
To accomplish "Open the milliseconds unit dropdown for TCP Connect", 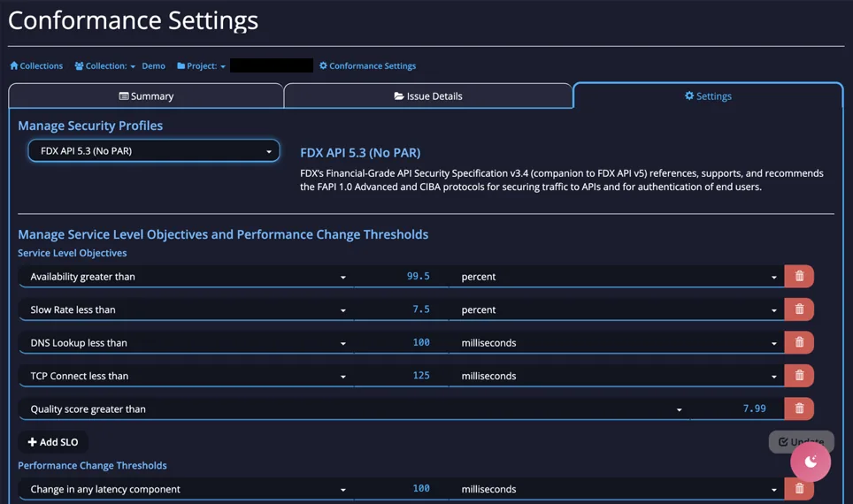I will [617, 376].
